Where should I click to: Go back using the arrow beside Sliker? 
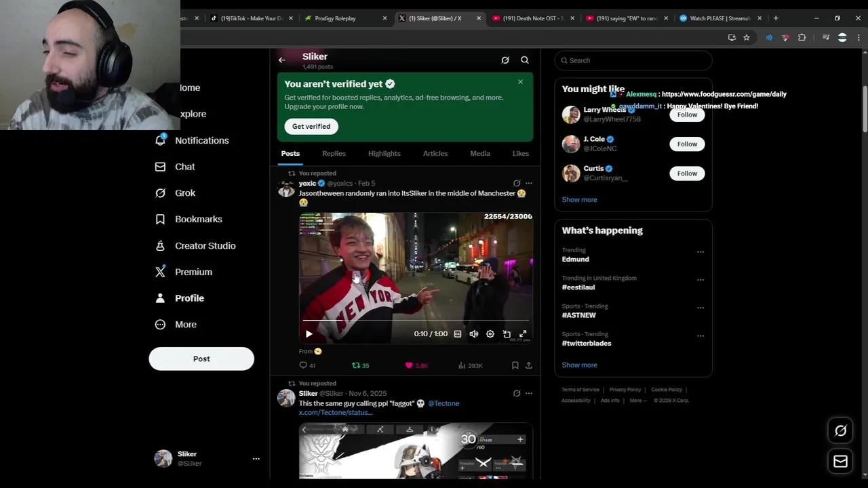pyautogui.click(x=282, y=60)
